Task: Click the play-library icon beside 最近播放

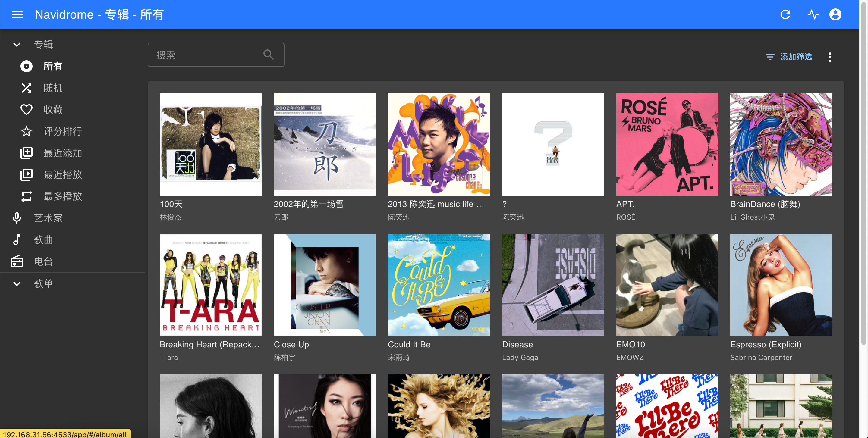Action: (26, 174)
